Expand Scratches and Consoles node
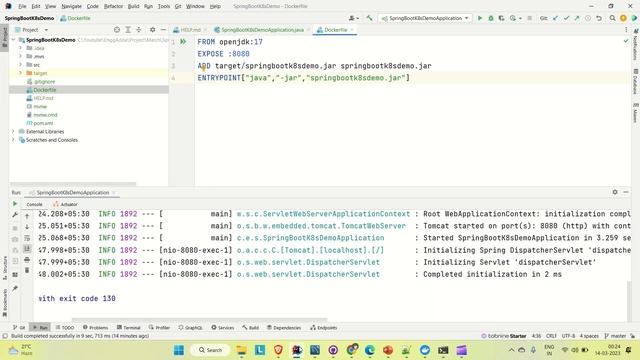Image resolution: width=640 pixels, height=360 pixels. pyautogui.click(x=13, y=140)
